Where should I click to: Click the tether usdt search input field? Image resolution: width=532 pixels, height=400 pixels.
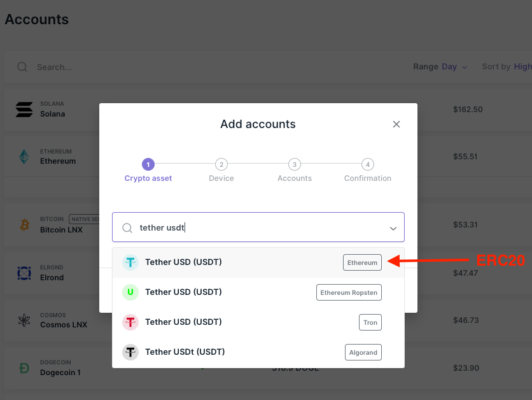pyautogui.click(x=255, y=228)
